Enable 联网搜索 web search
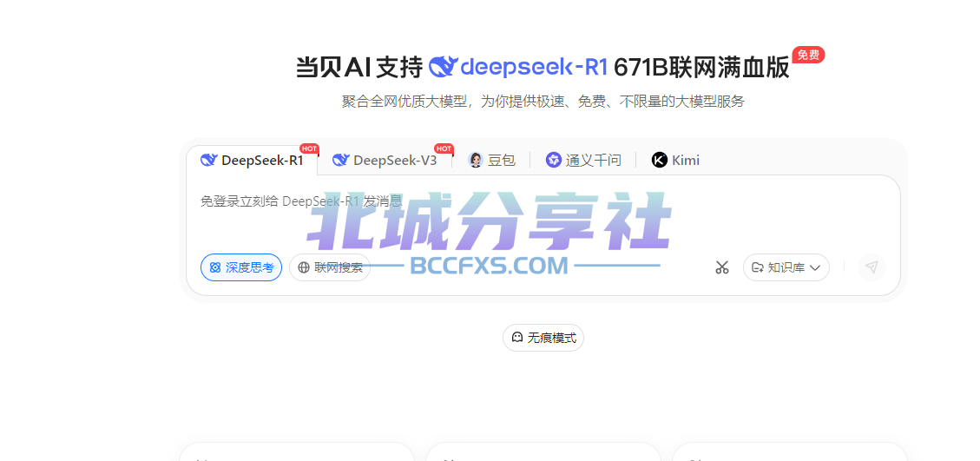 [x=329, y=267]
